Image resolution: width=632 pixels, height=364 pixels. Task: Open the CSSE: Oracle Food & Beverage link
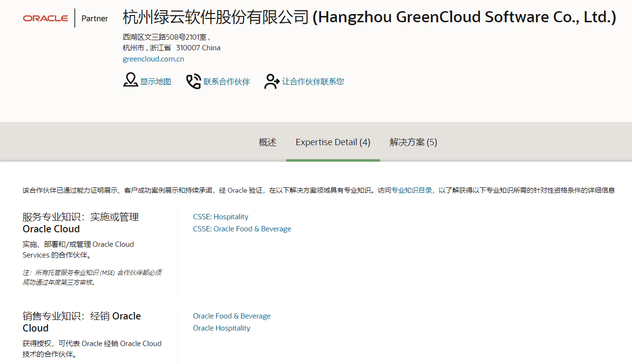[242, 229]
